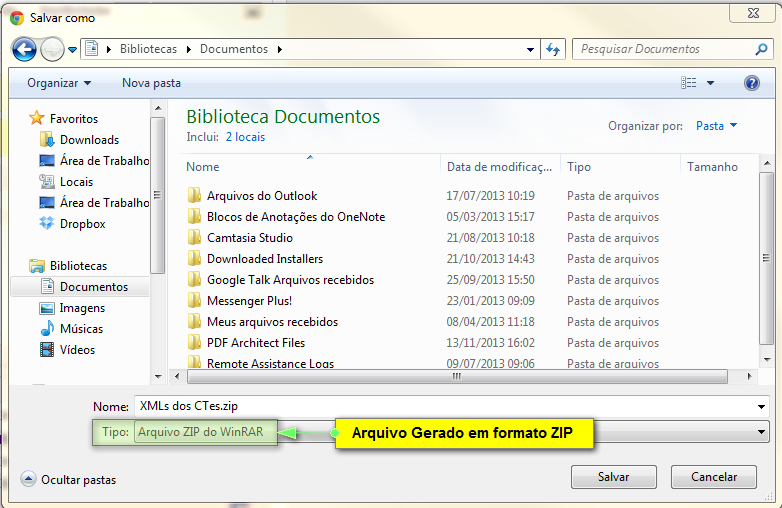
Task: Click Vídeos film icon in sidebar
Action: click(47, 349)
